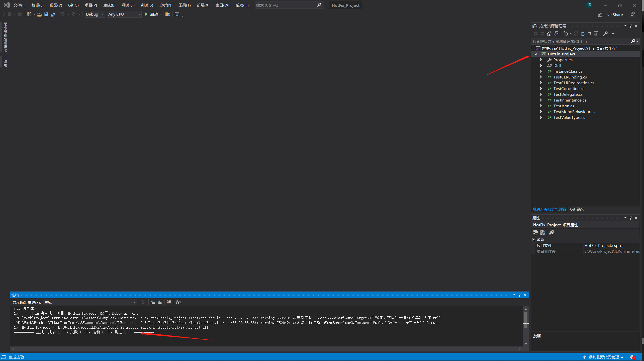This screenshot has width=644, height=361.
Task: Refresh the Solution Explorer
Action: pos(582,33)
